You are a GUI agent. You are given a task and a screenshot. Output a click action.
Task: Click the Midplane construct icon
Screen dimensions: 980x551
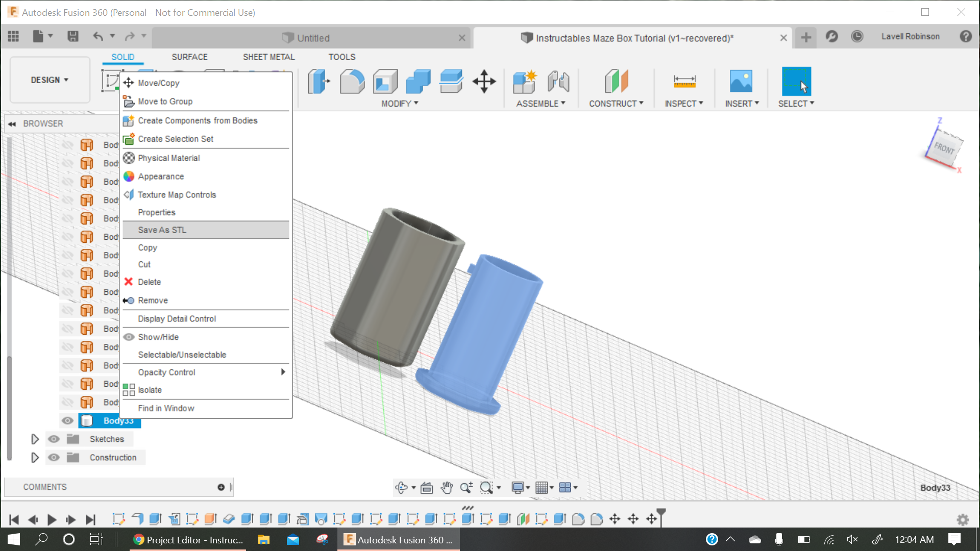[x=617, y=82]
